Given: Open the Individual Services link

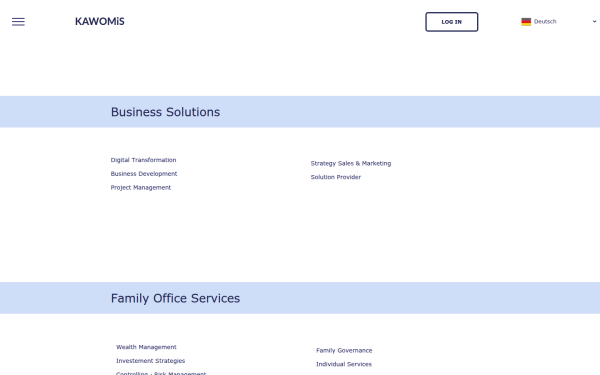Looking at the screenshot, I should (x=344, y=364).
